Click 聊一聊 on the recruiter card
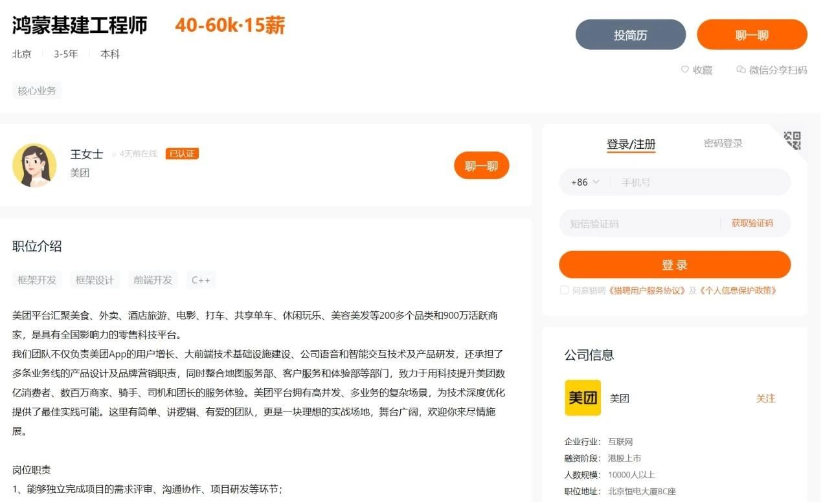823x504 pixels. click(481, 165)
